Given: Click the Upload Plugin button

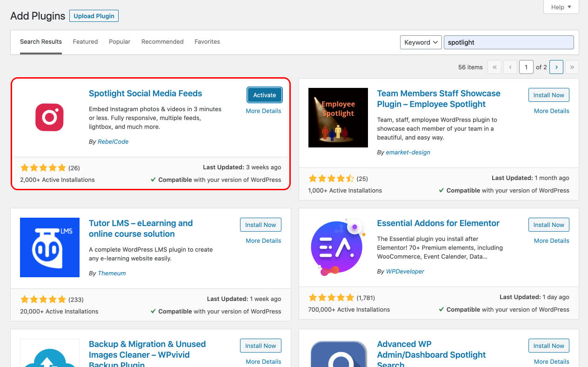Looking at the screenshot, I should point(94,16).
